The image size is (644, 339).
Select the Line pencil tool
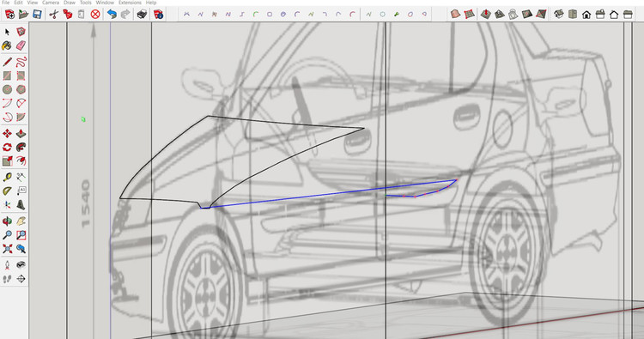click(x=7, y=62)
